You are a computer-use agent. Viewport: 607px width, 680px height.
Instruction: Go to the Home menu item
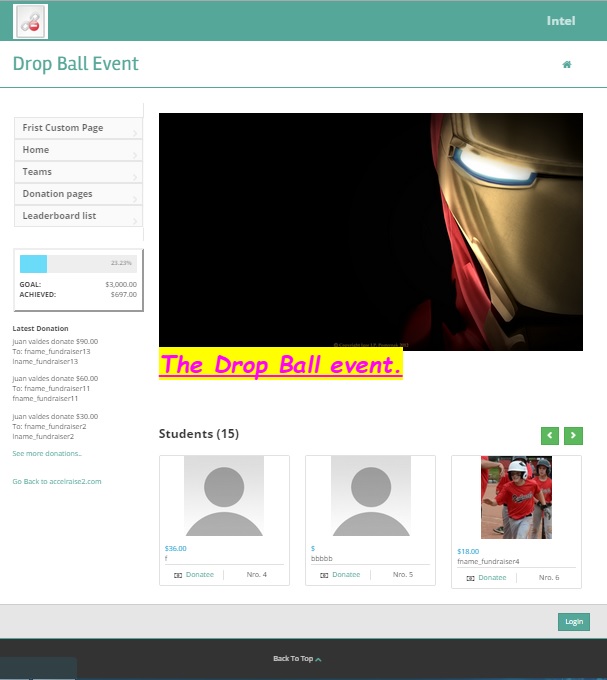tap(78, 150)
